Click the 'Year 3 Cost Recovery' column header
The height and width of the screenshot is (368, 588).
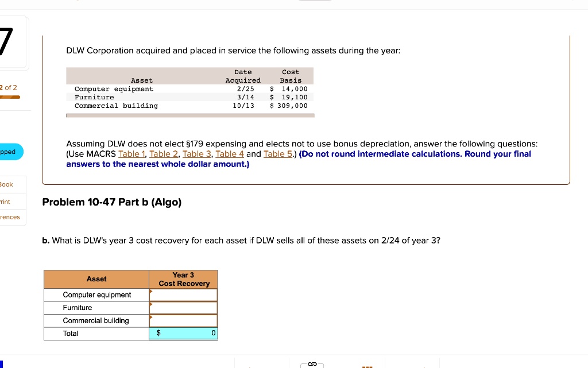point(183,279)
